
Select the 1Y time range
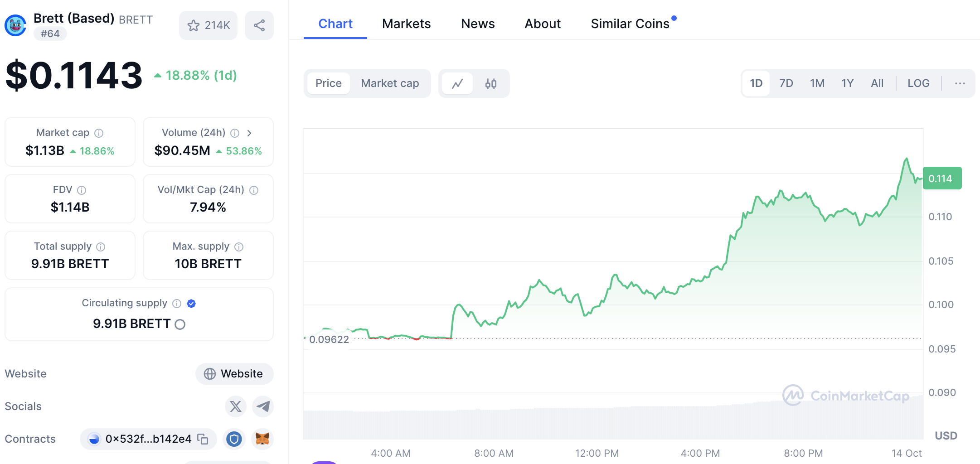click(848, 83)
